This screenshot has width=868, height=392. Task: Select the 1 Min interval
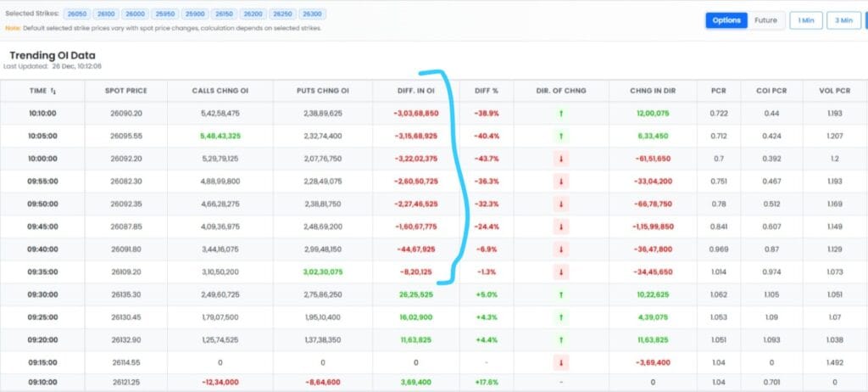[x=806, y=20]
